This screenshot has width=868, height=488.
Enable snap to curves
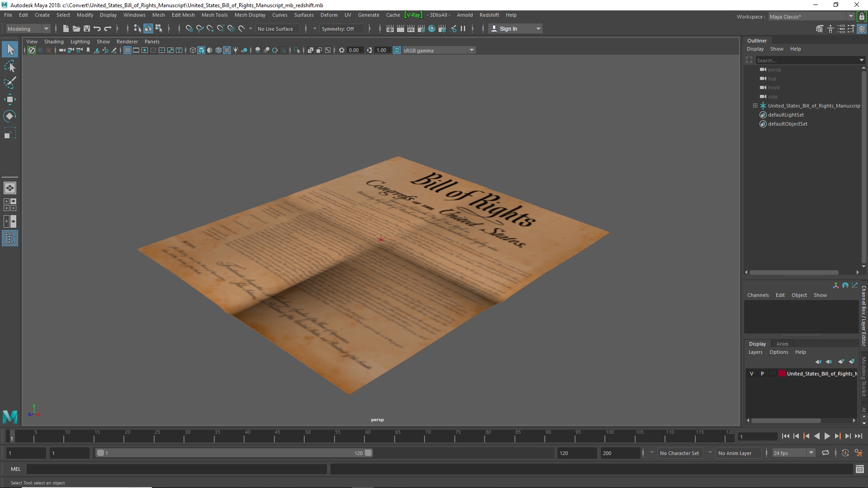click(x=200, y=28)
